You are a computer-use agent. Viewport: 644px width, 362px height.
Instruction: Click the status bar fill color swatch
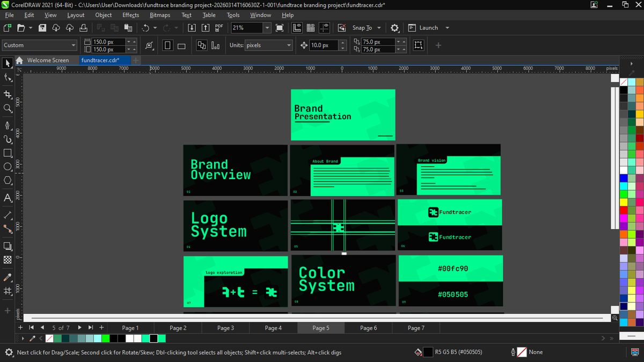click(x=428, y=352)
